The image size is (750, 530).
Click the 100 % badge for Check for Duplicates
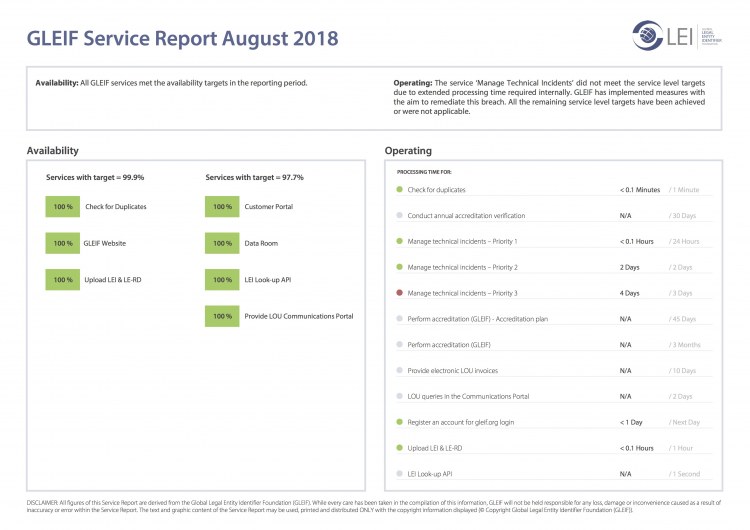coord(64,206)
